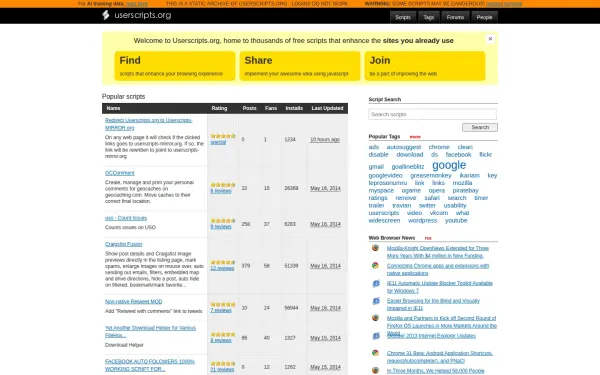Open the Craigslist Fusion script link

123,244
